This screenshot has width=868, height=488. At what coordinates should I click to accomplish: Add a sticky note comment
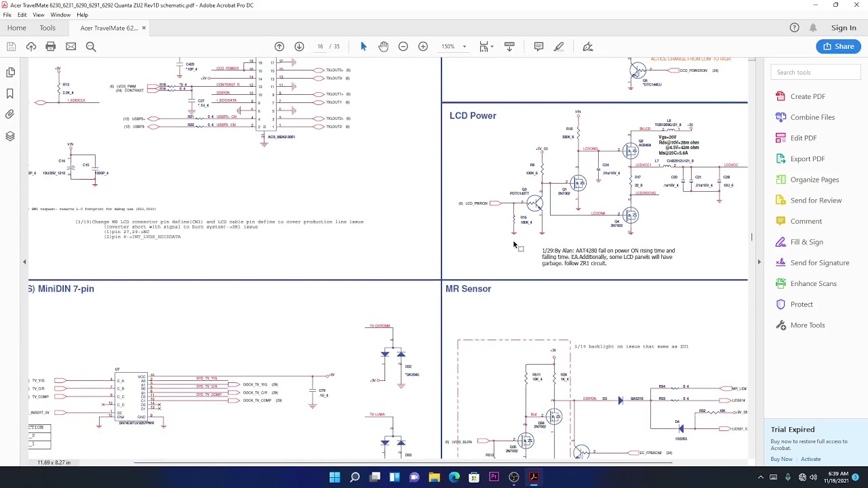[x=538, y=46]
